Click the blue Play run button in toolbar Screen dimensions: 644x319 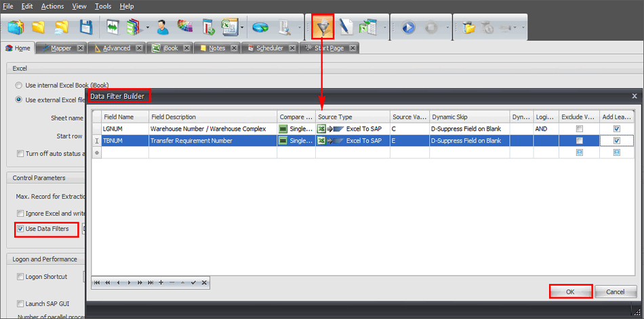(x=407, y=28)
